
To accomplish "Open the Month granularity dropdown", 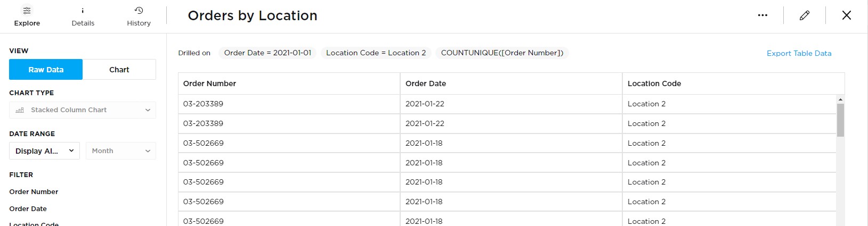I will tap(121, 151).
